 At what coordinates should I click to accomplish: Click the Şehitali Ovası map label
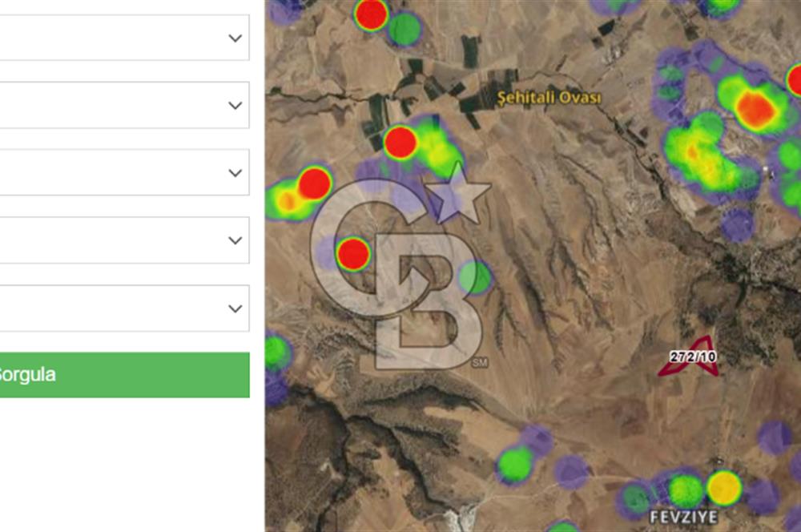pyautogui.click(x=549, y=98)
